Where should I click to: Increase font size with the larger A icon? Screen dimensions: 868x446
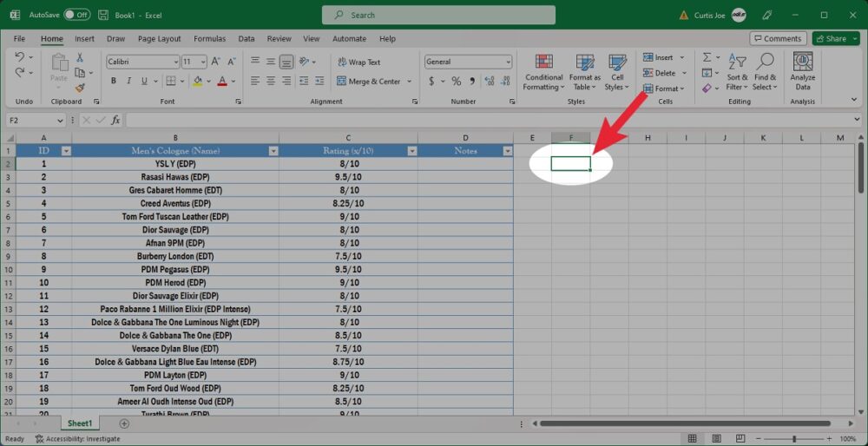(216, 62)
